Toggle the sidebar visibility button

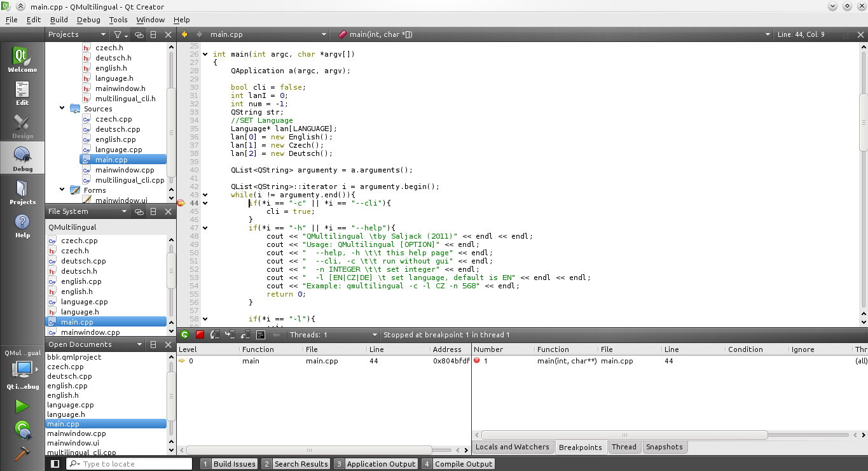click(55, 464)
